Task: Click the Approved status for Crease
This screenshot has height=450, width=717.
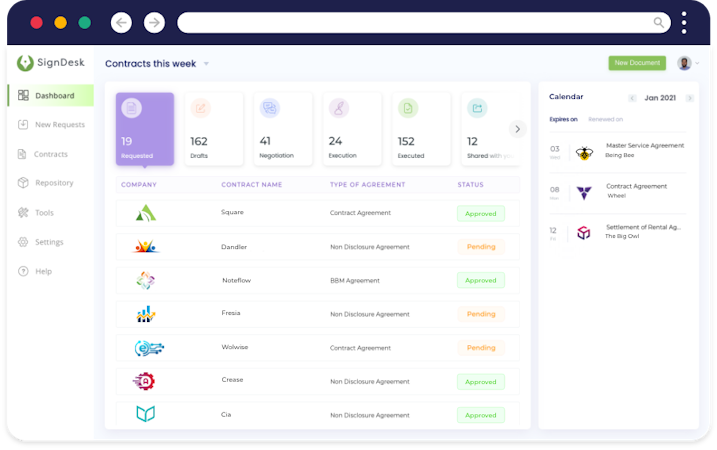Action: pos(481,382)
